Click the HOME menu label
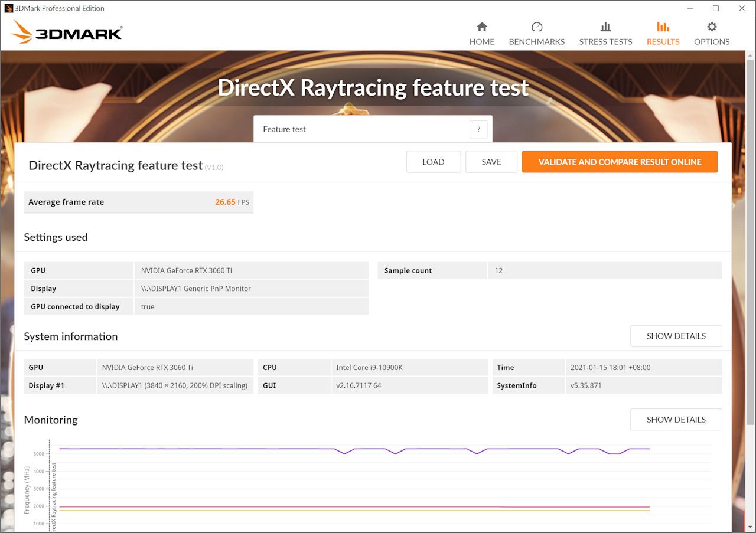Image resolution: width=756 pixels, height=533 pixels. pyautogui.click(x=482, y=42)
